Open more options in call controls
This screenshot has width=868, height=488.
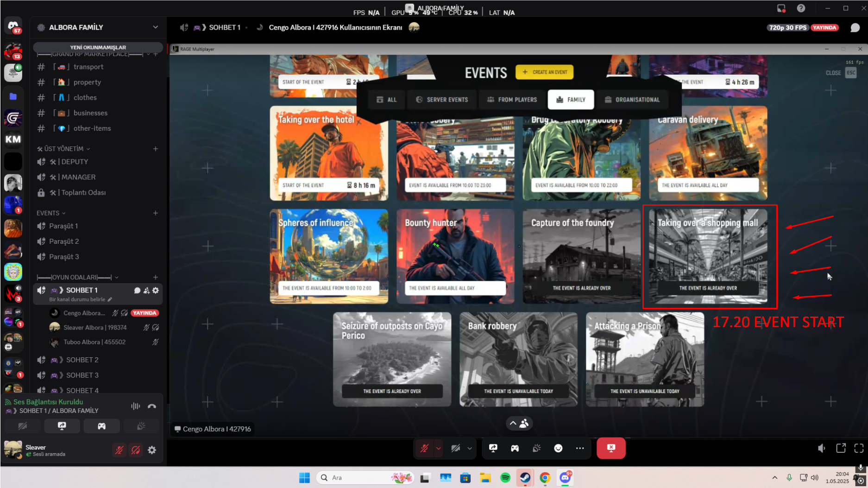(580, 448)
